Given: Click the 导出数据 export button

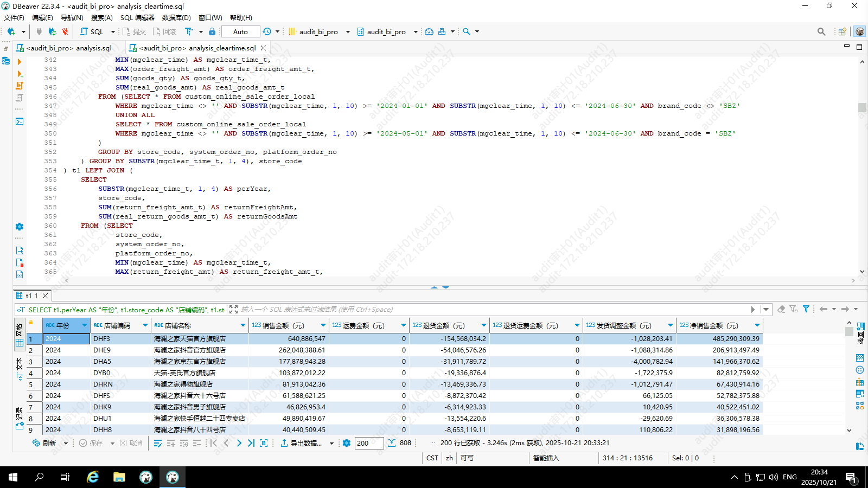Looking at the screenshot, I should click(301, 443).
